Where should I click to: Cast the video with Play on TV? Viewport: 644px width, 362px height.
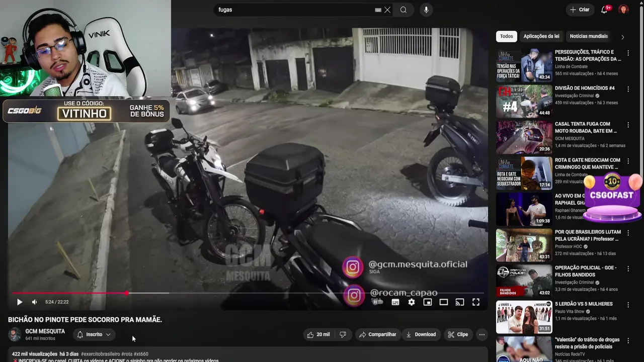tap(460, 302)
